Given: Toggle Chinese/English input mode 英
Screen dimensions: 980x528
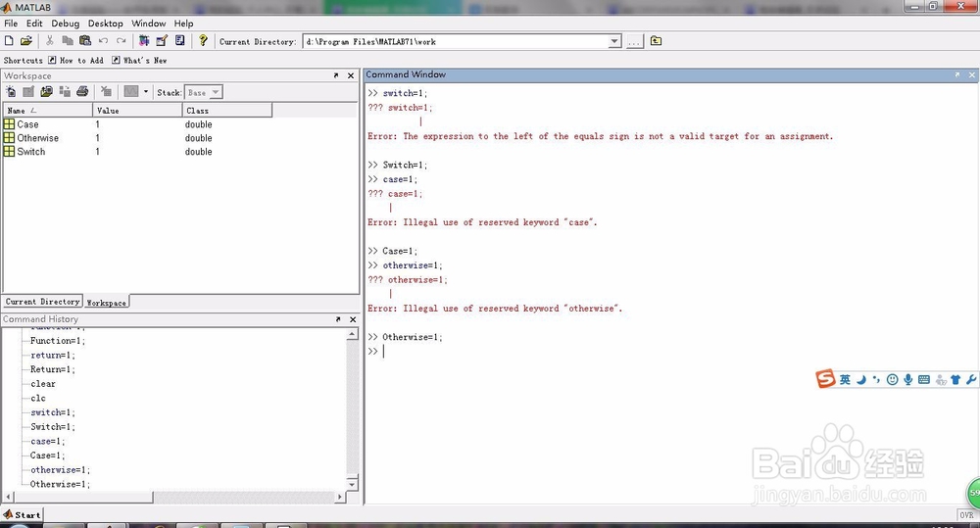Looking at the screenshot, I should point(845,379).
